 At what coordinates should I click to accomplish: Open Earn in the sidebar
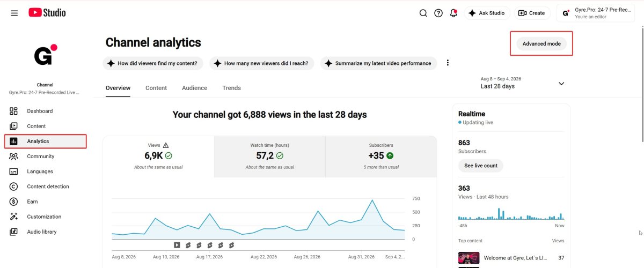coord(45,202)
